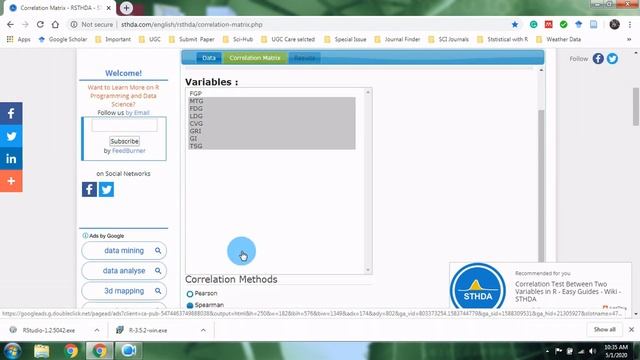This screenshot has width=640, height=360.
Task: Click the search icon beside 3d mapping
Action: click(158, 291)
